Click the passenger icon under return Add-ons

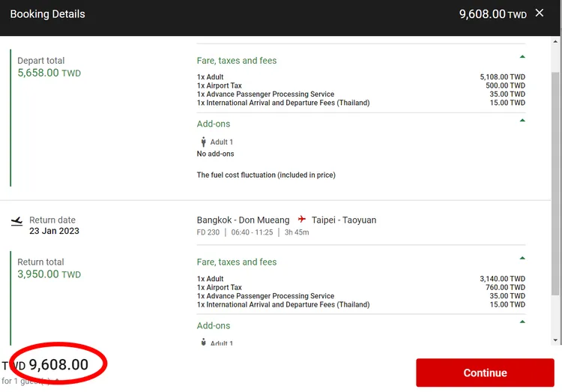coord(203,343)
